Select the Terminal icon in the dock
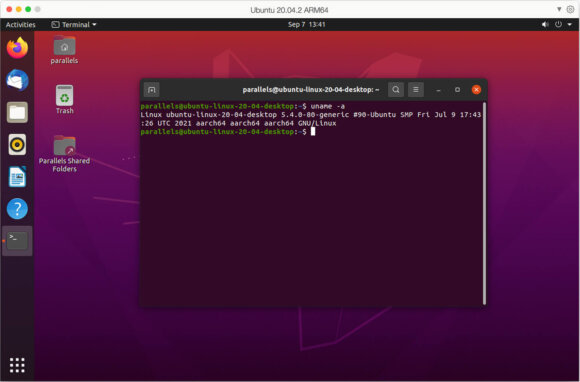The width and height of the screenshot is (580, 382). (17, 241)
